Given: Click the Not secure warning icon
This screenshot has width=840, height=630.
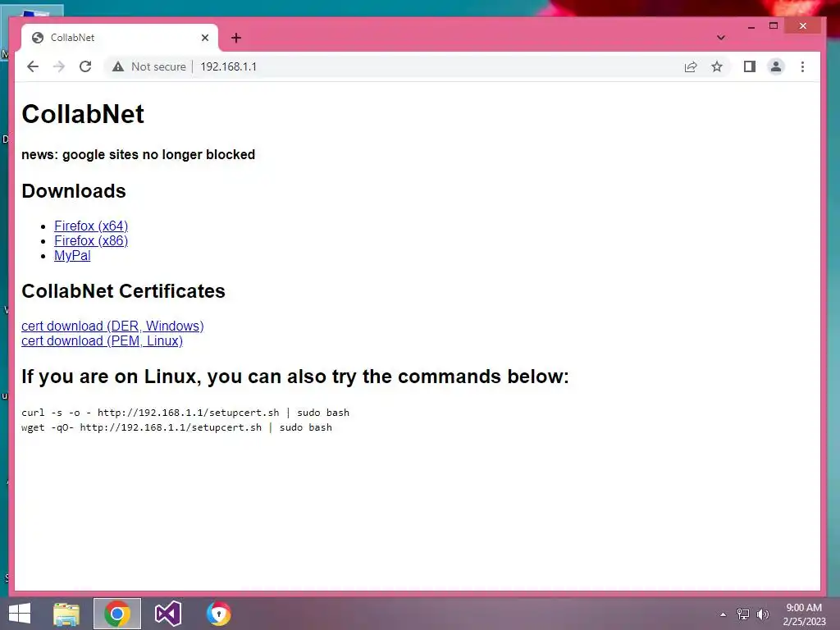Looking at the screenshot, I should tap(118, 66).
